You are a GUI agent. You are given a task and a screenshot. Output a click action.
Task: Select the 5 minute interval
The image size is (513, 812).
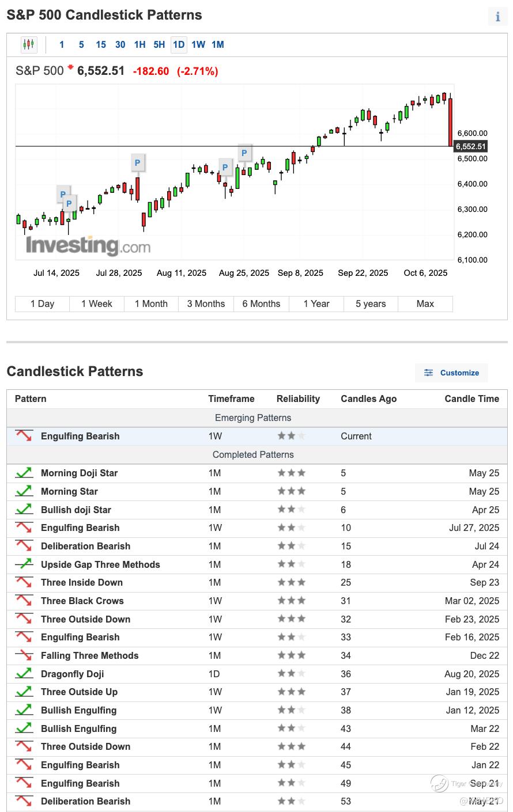81,44
